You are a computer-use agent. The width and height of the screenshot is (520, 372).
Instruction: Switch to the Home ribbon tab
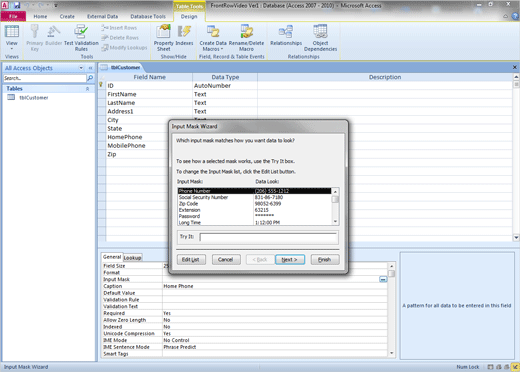coord(40,16)
